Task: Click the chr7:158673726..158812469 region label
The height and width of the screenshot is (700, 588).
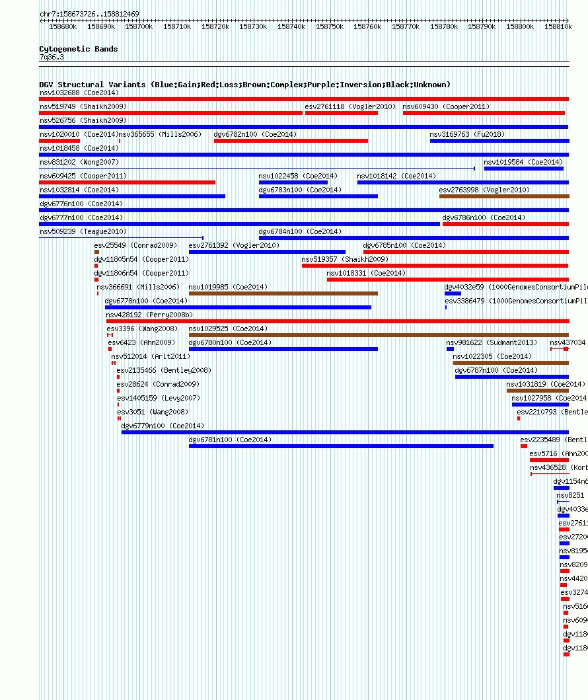Action: pyautogui.click(x=90, y=14)
